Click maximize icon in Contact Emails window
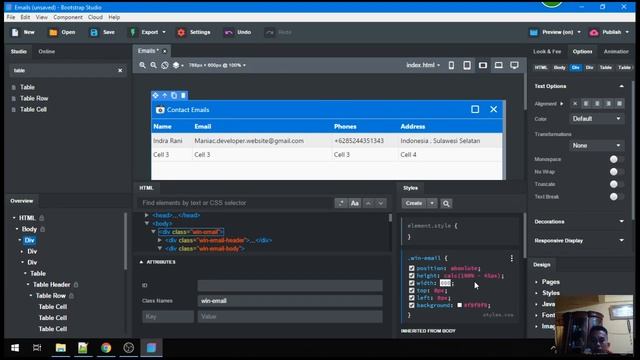640x360 pixels. click(475, 109)
